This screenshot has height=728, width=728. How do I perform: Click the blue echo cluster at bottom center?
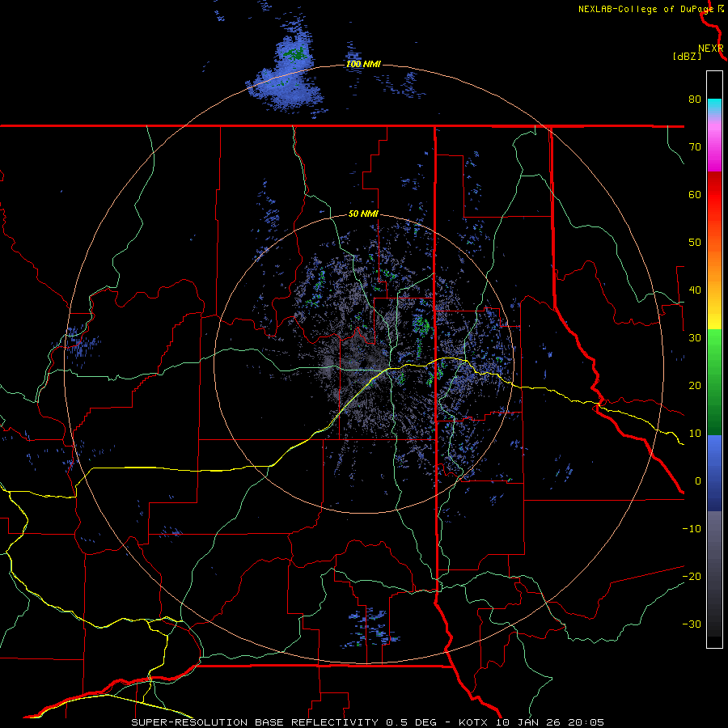click(x=370, y=628)
